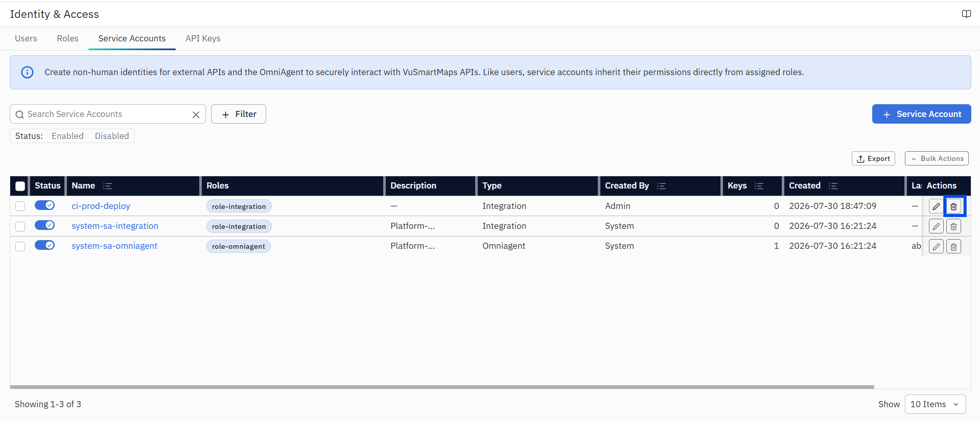The width and height of the screenshot is (980, 422).
Task: Delete the system-sa-integration account
Action: click(953, 226)
